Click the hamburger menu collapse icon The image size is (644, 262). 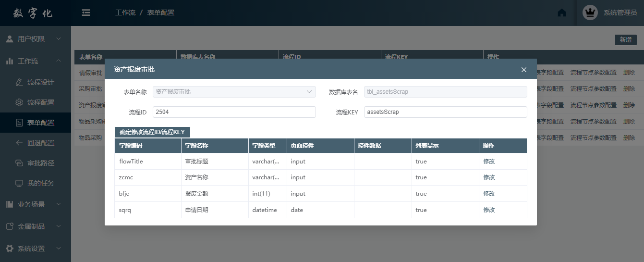(86, 12)
